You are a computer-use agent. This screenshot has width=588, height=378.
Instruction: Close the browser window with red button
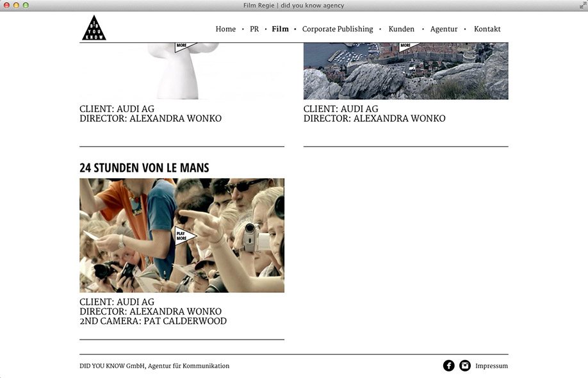point(6,5)
